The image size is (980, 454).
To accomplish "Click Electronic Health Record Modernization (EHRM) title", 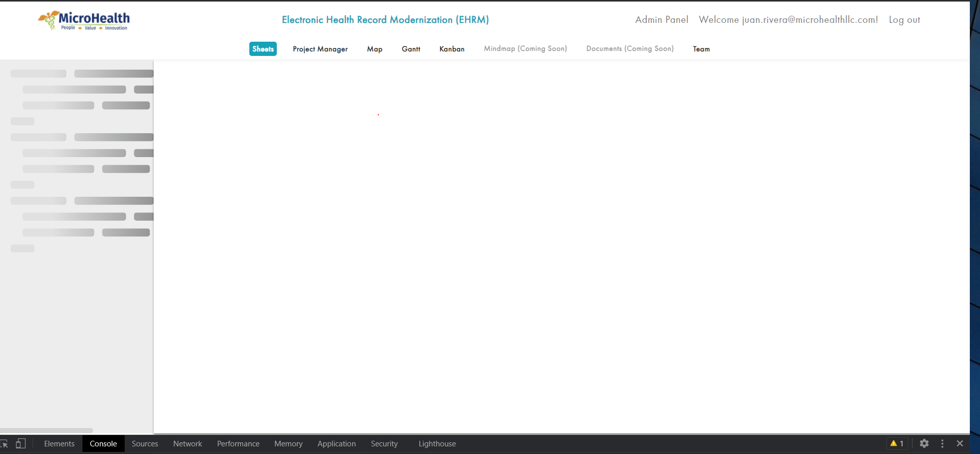I will 385,20.
